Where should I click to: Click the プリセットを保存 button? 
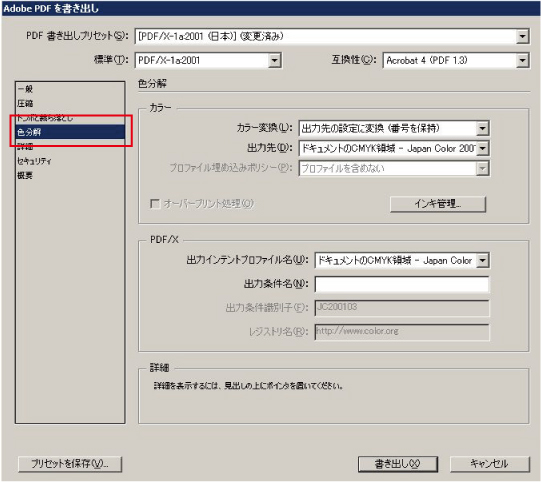click(x=70, y=464)
